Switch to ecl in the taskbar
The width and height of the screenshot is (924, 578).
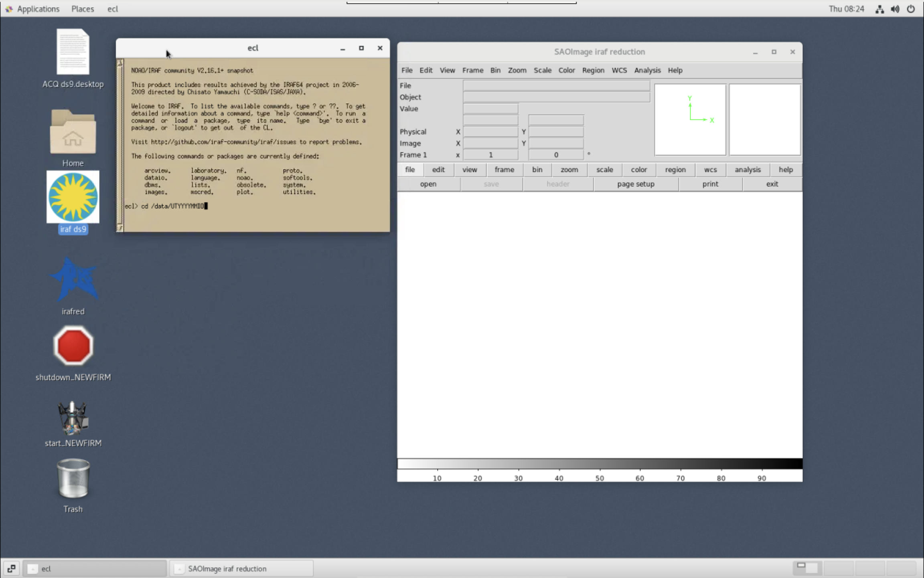click(95, 568)
